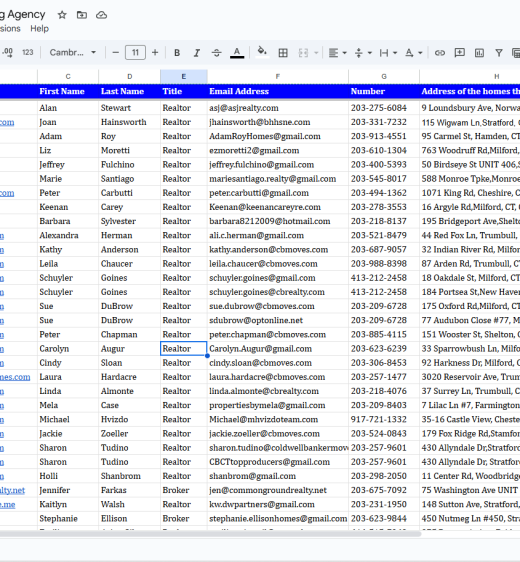
Task: Select the Fulchino cell
Action: [x=129, y=165]
